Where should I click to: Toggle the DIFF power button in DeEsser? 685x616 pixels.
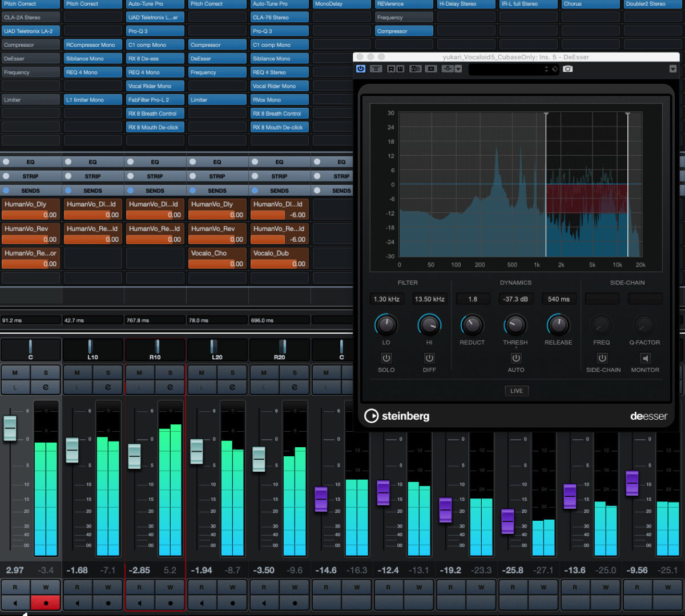[x=429, y=358]
